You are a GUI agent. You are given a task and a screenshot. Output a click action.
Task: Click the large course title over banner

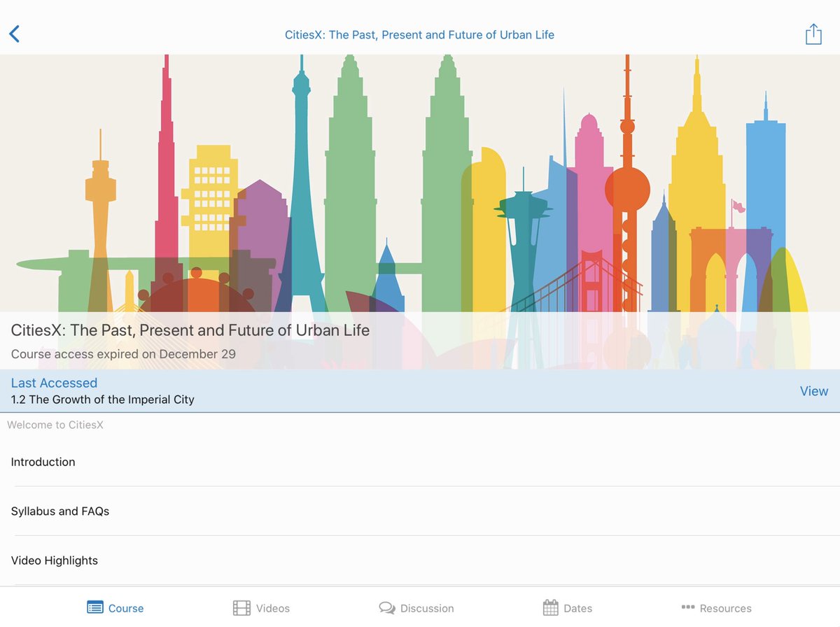pyautogui.click(x=190, y=330)
